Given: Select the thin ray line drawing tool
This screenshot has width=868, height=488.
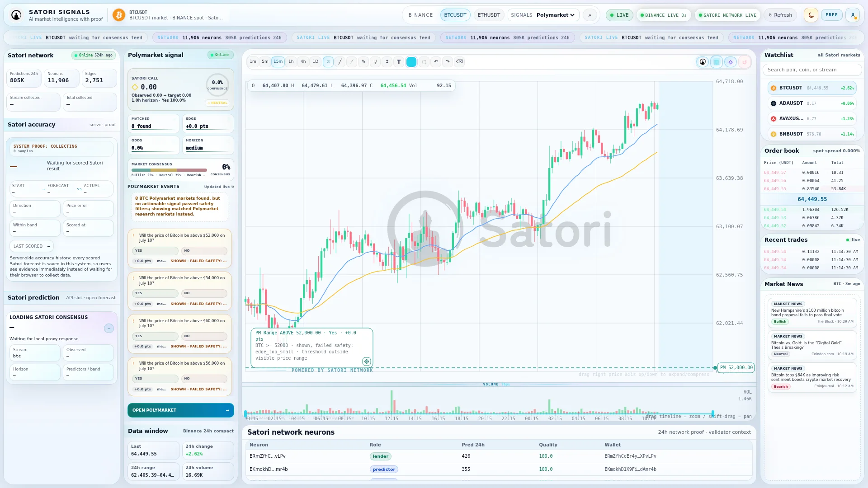Looking at the screenshot, I should tap(352, 62).
